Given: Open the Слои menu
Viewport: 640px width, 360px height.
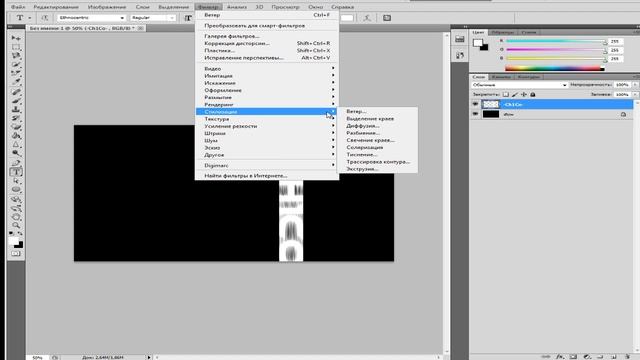Looking at the screenshot, I should [x=142, y=7].
